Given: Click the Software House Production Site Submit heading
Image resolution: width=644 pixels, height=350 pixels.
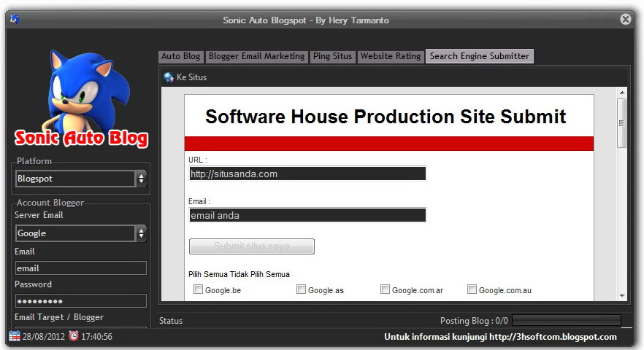Looking at the screenshot, I should [386, 117].
